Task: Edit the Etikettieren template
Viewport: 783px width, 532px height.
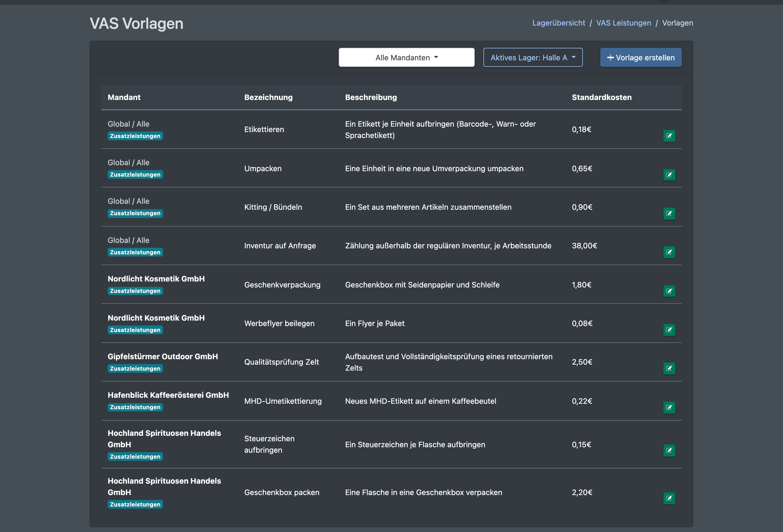Action: tap(669, 136)
